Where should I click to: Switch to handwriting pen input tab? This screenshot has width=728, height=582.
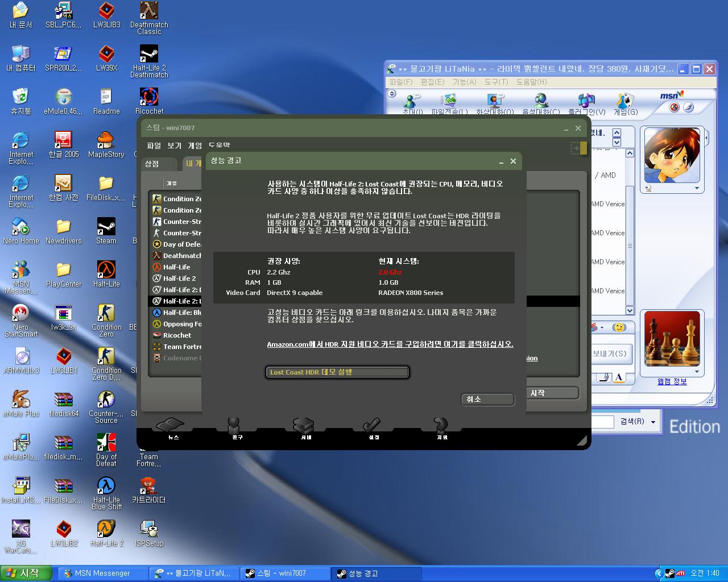click(604, 377)
